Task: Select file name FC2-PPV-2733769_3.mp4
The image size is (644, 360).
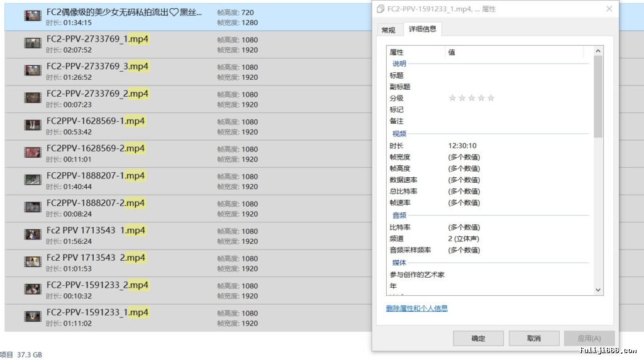Action: 97,67
